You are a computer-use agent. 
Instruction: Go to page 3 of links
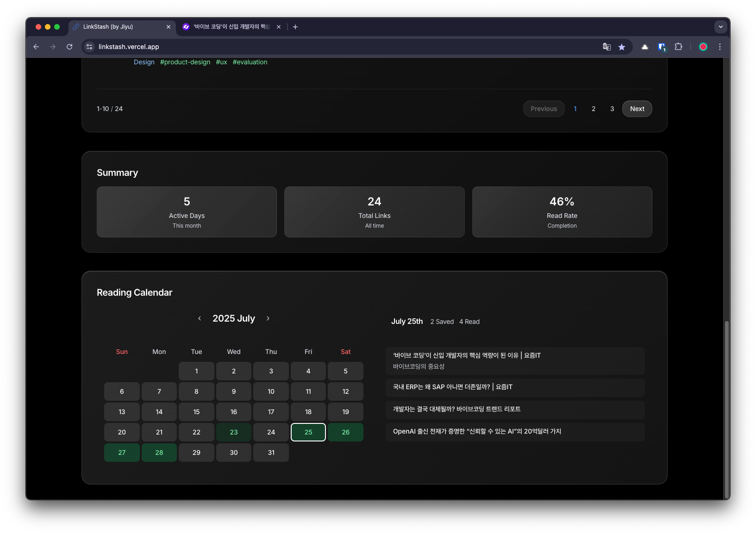click(612, 109)
